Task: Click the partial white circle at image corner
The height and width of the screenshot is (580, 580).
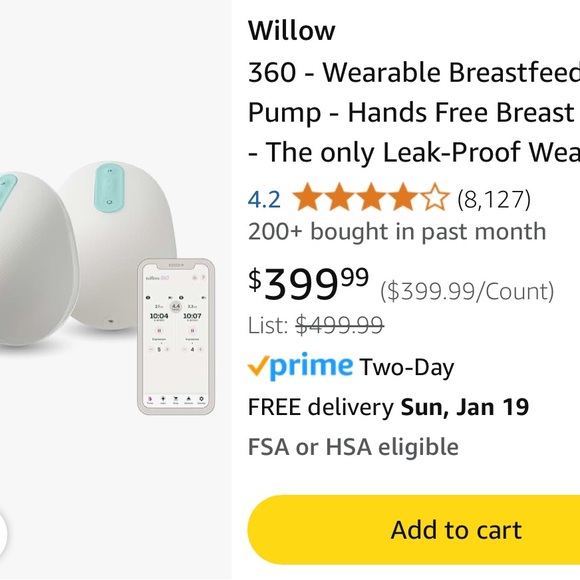Action: click(3, 534)
